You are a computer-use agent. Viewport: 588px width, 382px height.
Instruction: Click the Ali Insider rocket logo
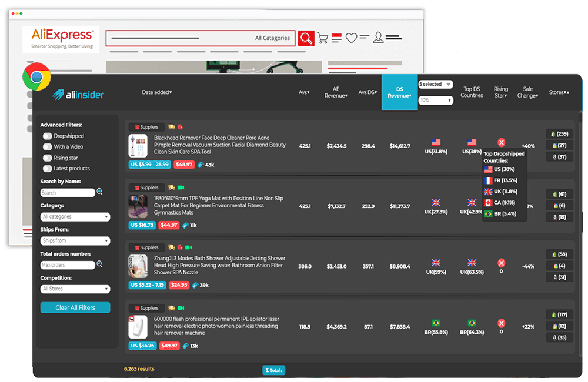click(x=59, y=94)
